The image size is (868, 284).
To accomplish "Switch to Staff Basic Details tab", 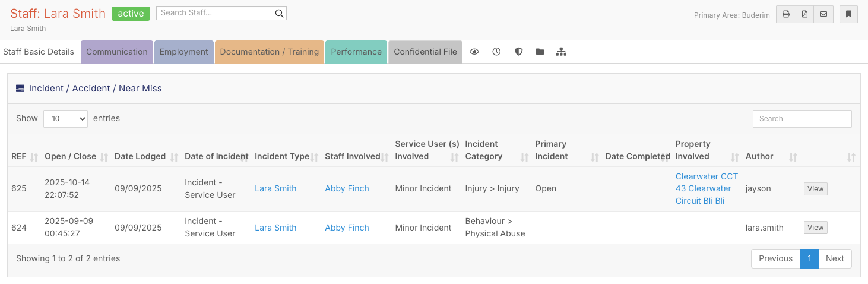I will pos(39,52).
